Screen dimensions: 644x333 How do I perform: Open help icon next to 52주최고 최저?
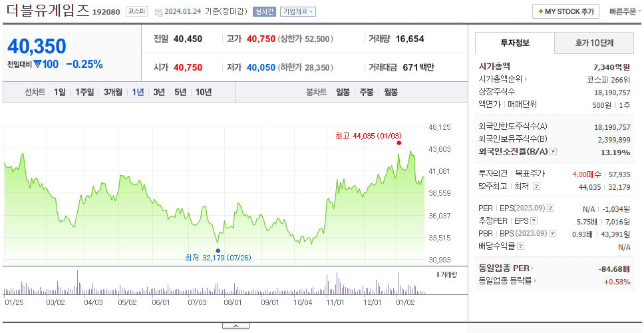click(x=536, y=186)
